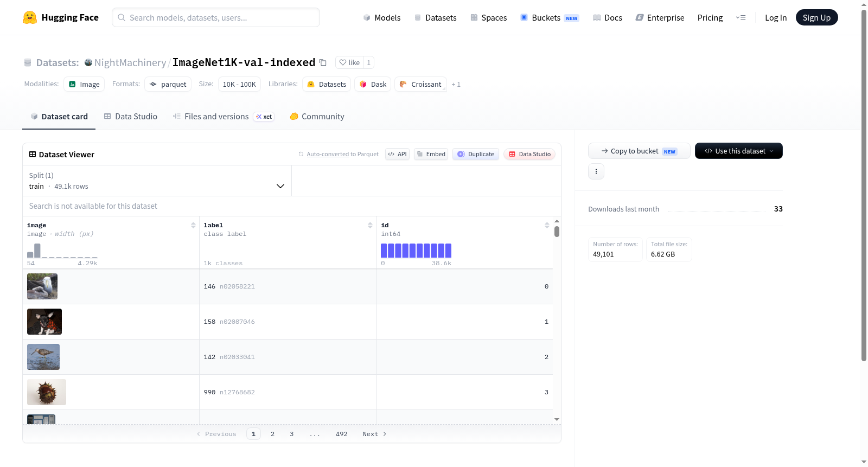
Task: Click the Datasets library tag
Action: pyautogui.click(x=327, y=84)
